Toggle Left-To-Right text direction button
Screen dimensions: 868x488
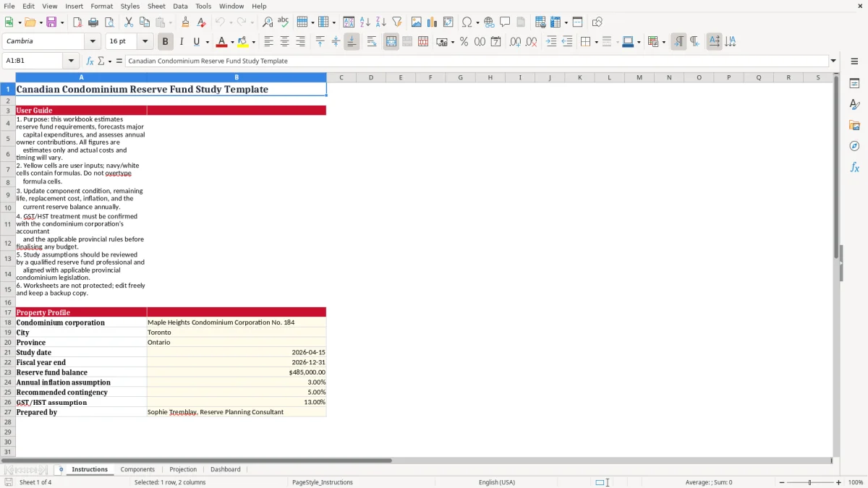[x=678, y=42]
